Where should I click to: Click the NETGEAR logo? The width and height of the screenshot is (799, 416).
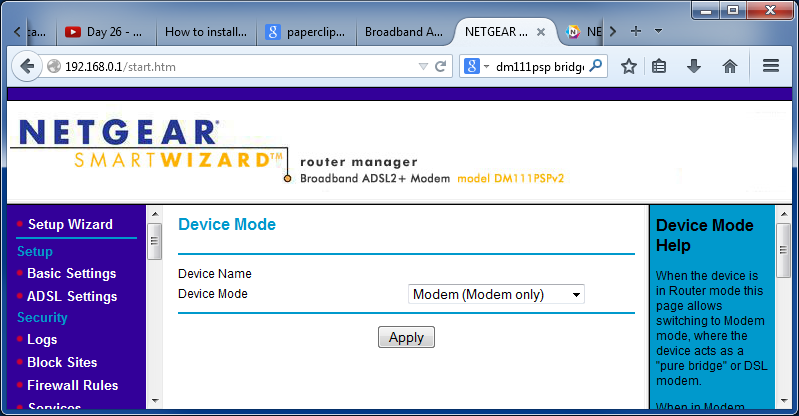point(119,133)
